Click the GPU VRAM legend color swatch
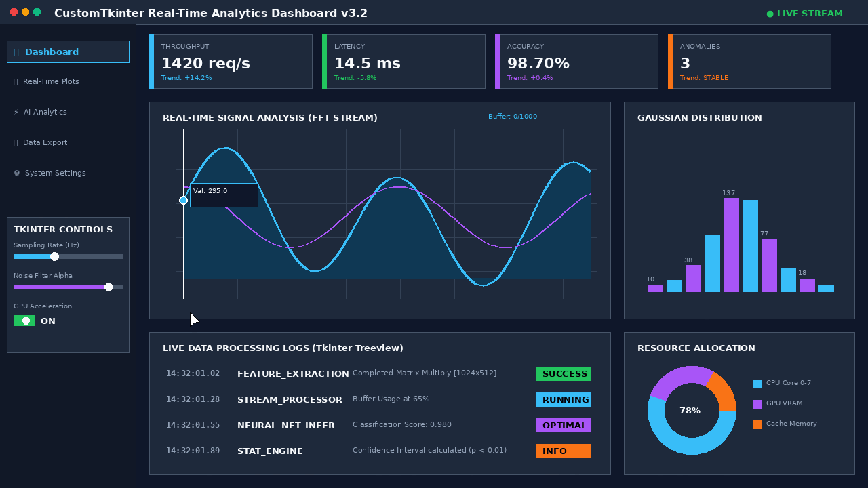The width and height of the screenshot is (868, 488). (x=757, y=404)
